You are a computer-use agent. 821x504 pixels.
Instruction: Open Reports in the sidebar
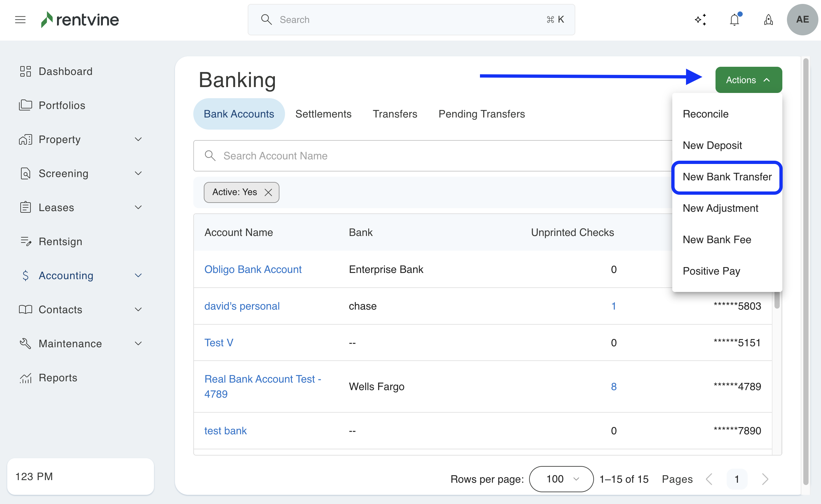click(58, 378)
